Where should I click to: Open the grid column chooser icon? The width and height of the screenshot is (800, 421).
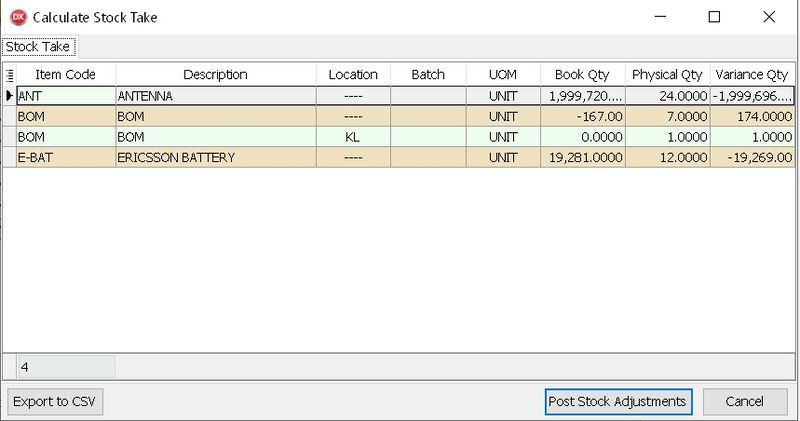click(x=9, y=75)
